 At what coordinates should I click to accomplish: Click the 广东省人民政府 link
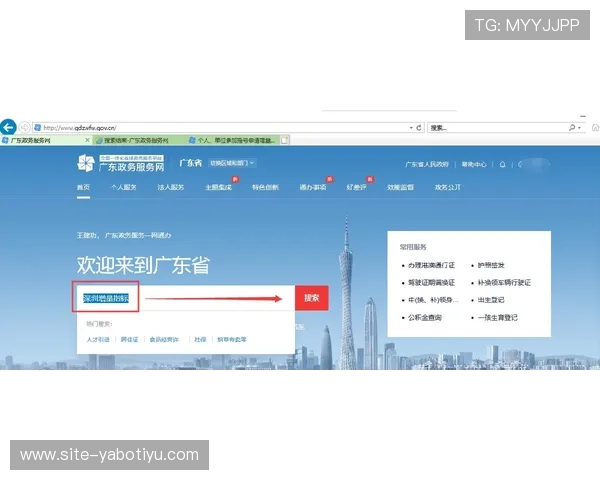(x=427, y=165)
